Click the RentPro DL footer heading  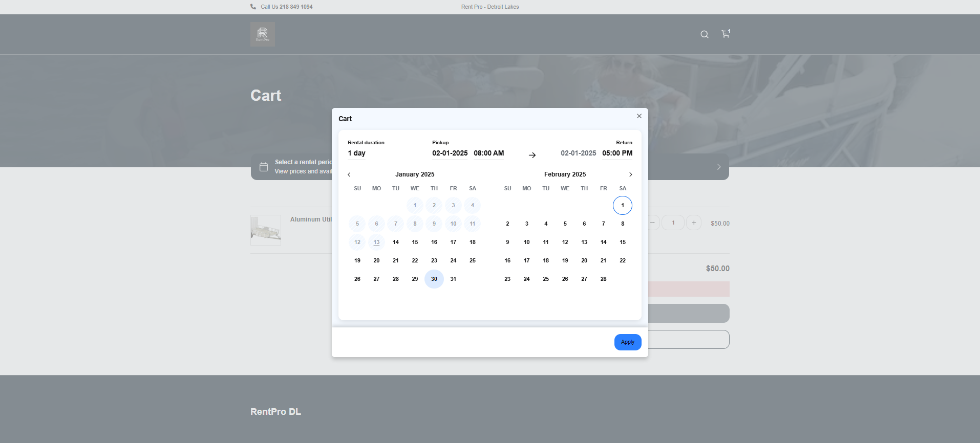point(275,412)
